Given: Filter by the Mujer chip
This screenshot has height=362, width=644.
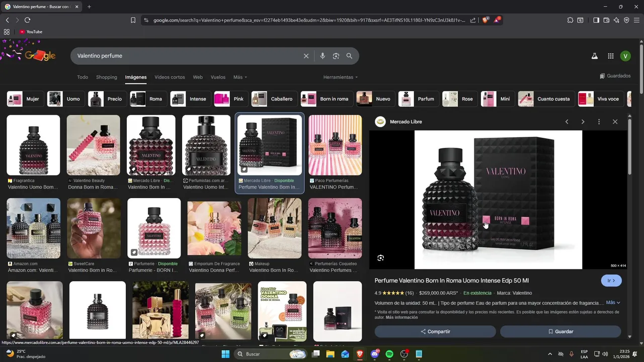Looking at the screenshot, I should point(26,99).
